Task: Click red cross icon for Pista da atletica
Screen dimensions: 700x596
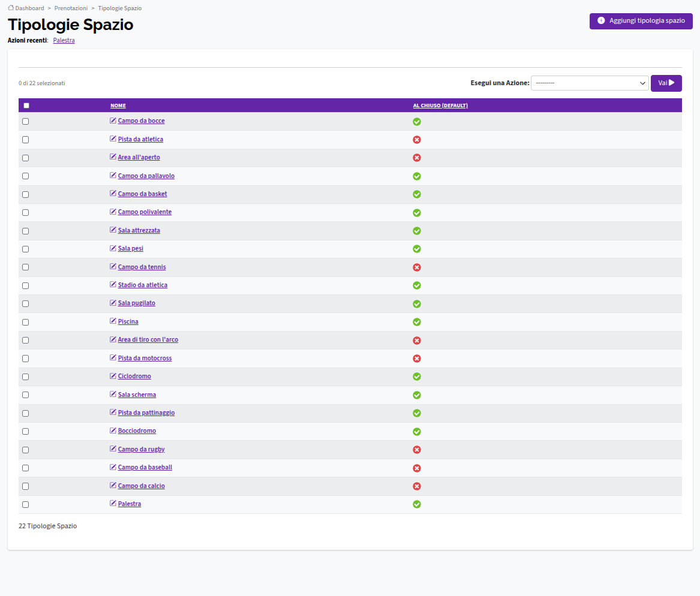Action: coord(416,140)
